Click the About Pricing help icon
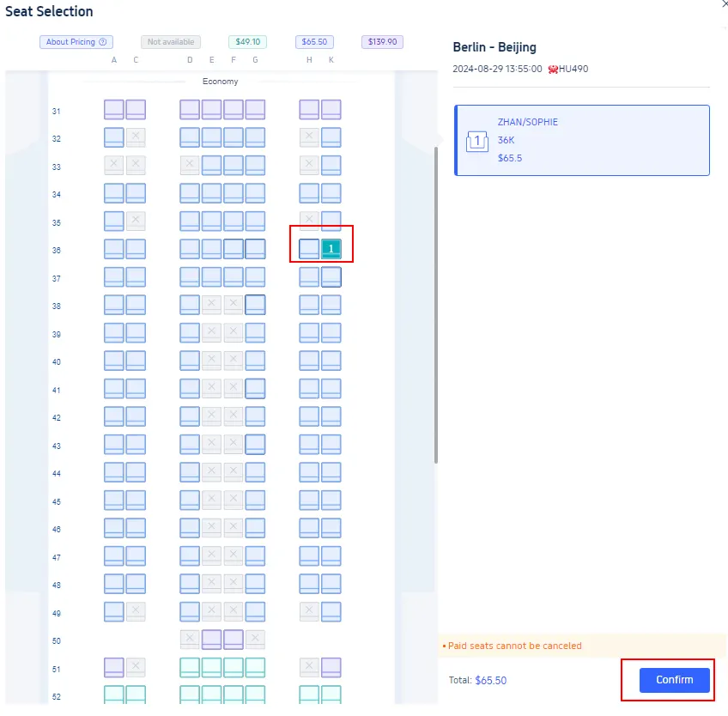The width and height of the screenshot is (728, 716). point(103,42)
